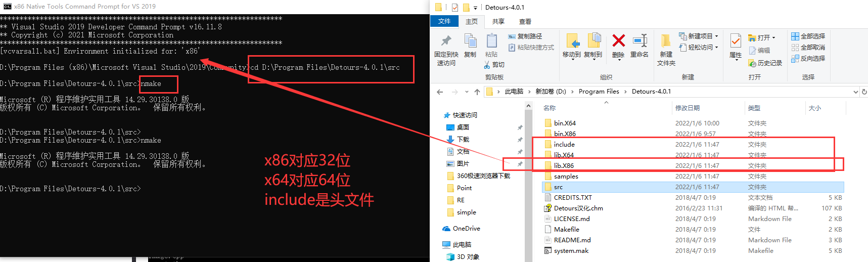
Task: Select Copy path option
Action: pyautogui.click(x=525, y=36)
